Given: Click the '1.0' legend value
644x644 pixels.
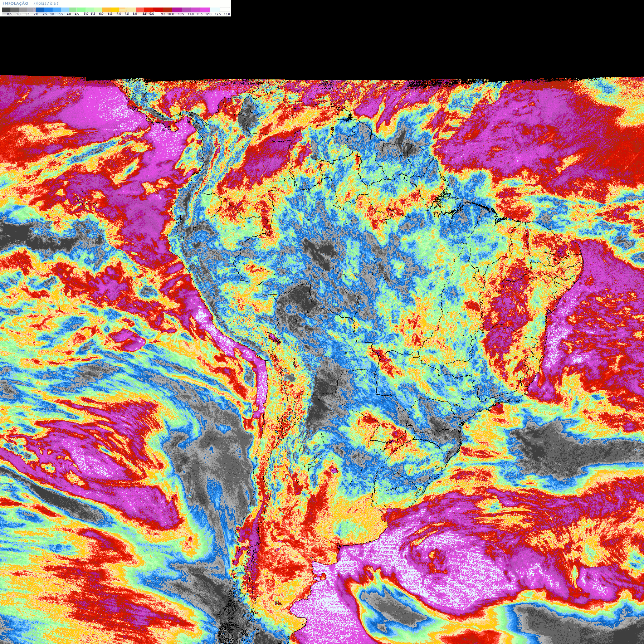Looking at the screenshot, I should click(18, 14).
